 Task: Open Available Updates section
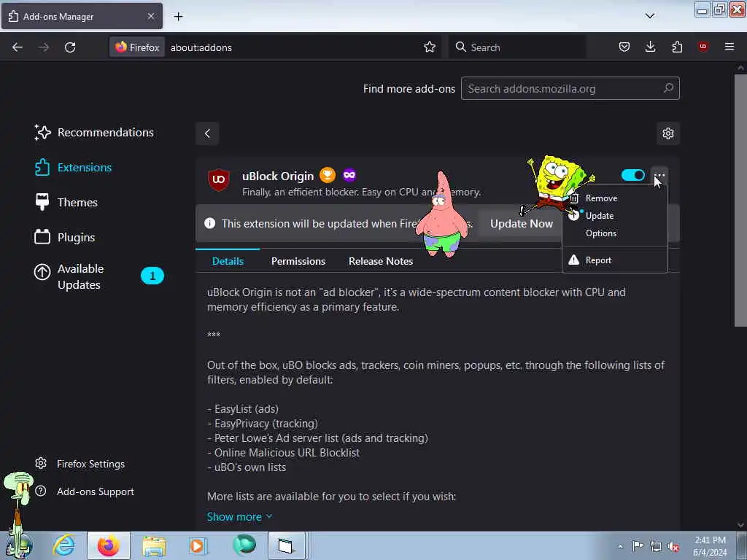coord(99,276)
